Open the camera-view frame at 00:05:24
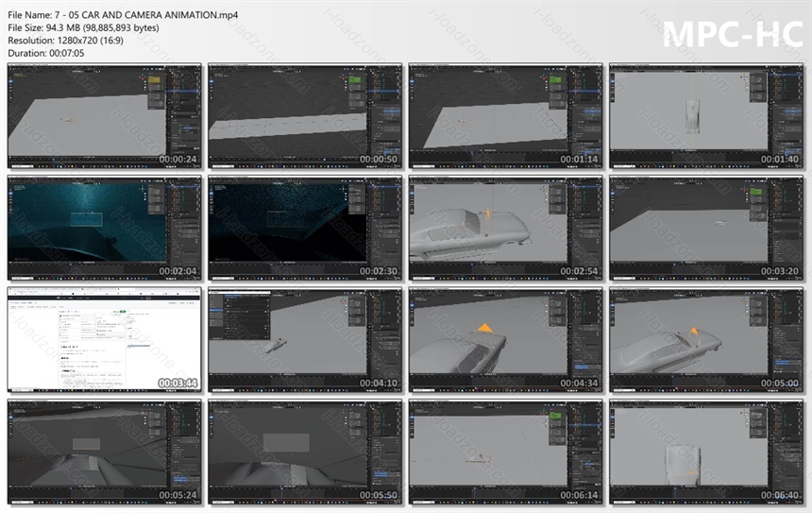 pyautogui.click(x=105, y=452)
